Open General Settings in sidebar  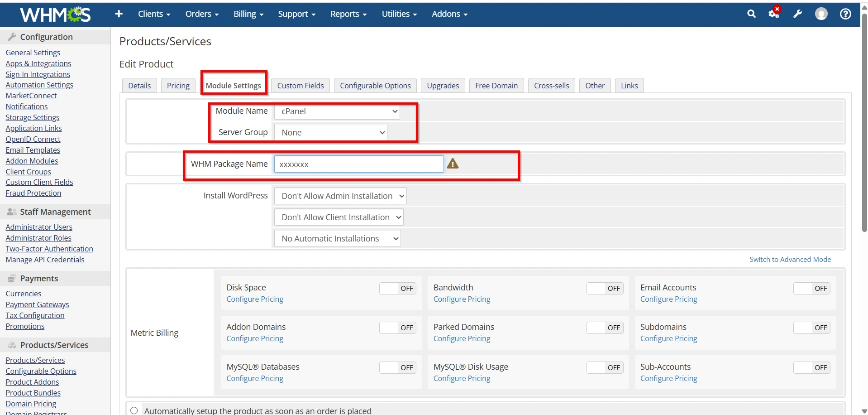(x=33, y=53)
